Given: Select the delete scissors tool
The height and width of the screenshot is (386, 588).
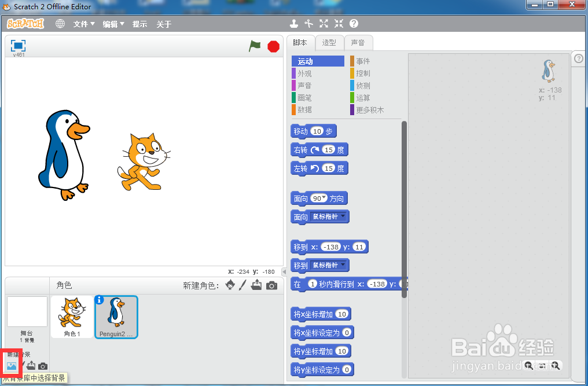Looking at the screenshot, I should (x=308, y=24).
